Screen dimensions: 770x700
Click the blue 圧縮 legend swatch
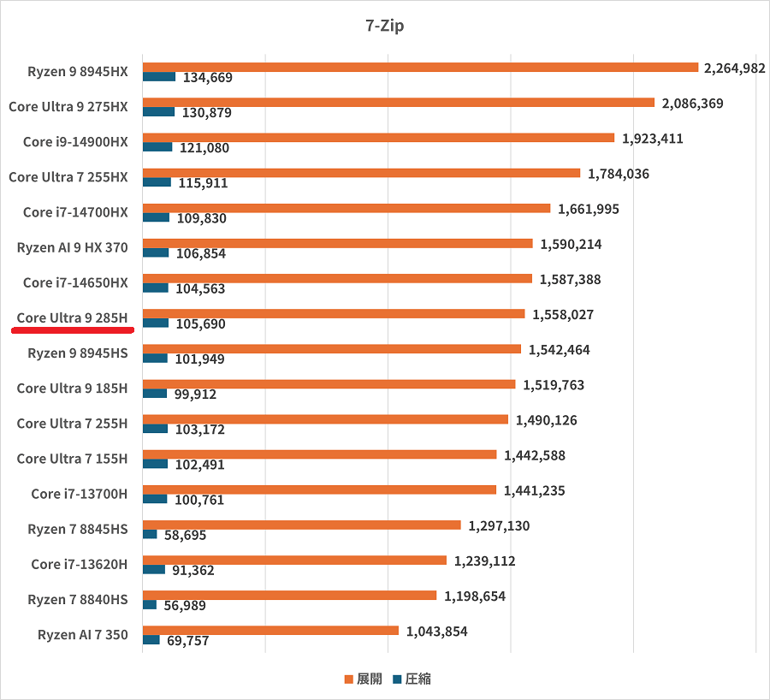tap(398, 679)
